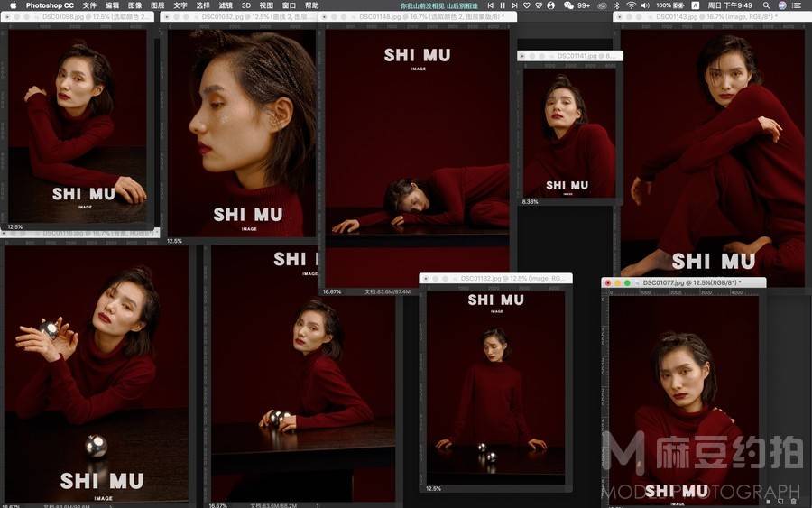Open the Photoshop CC application menu
The width and height of the screenshot is (812, 508).
50,5
